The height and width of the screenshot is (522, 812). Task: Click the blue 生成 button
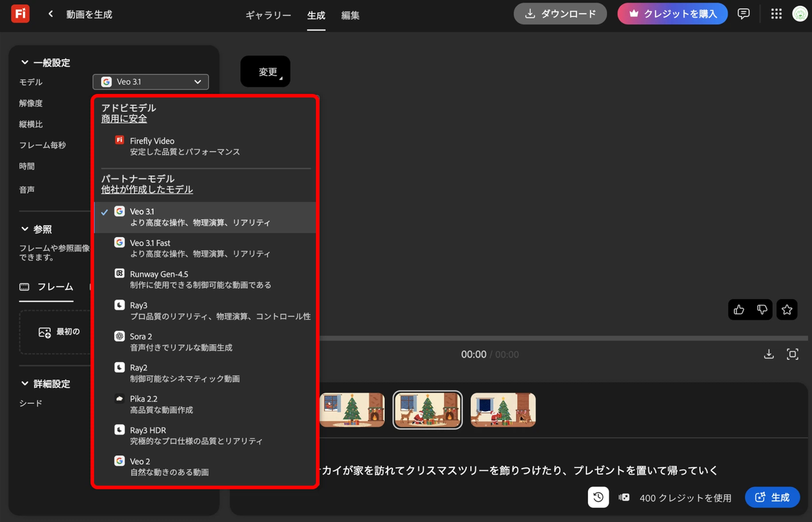click(772, 497)
